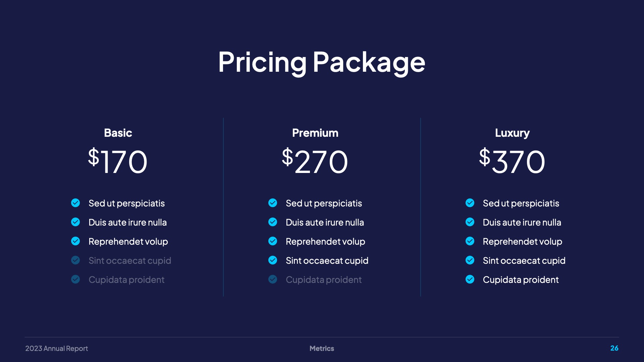Image resolution: width=644 pixels, height=362 pixels.
Task: Click the checkmark beside Luxury's Duis aute irure nulla
Action: (470, 222)
